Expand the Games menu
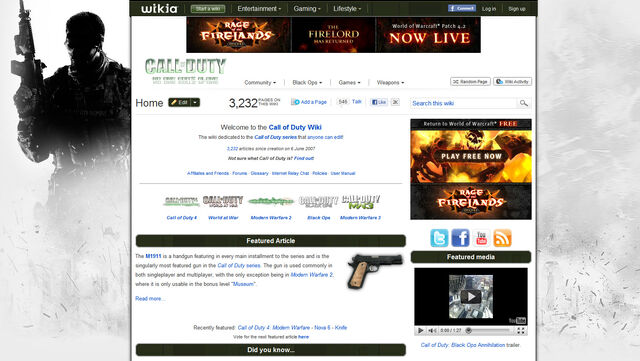This screenshot has height=361, width=640. [349, 82]
